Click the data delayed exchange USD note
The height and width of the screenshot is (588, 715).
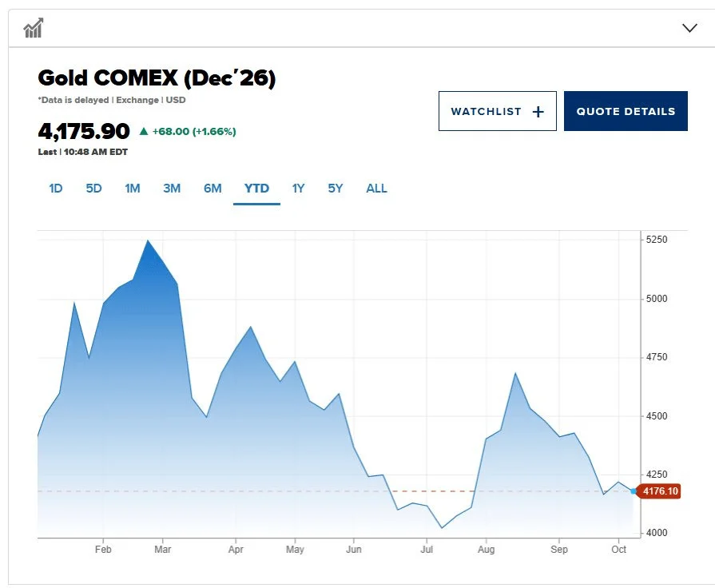(x=112, y=100)
